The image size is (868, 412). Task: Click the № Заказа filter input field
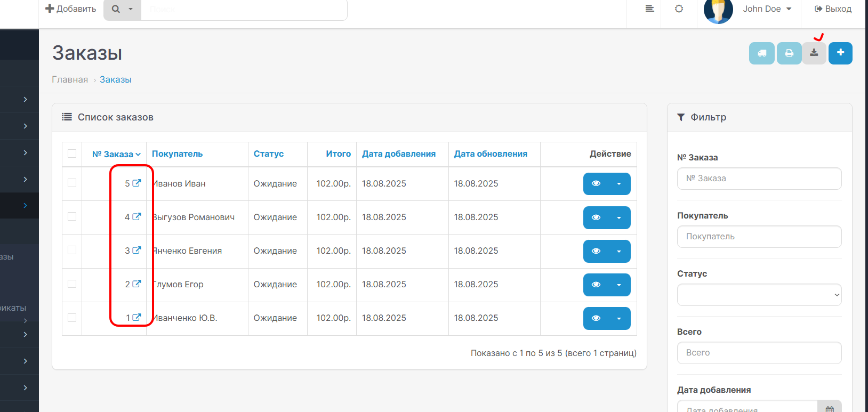[759, 179]
